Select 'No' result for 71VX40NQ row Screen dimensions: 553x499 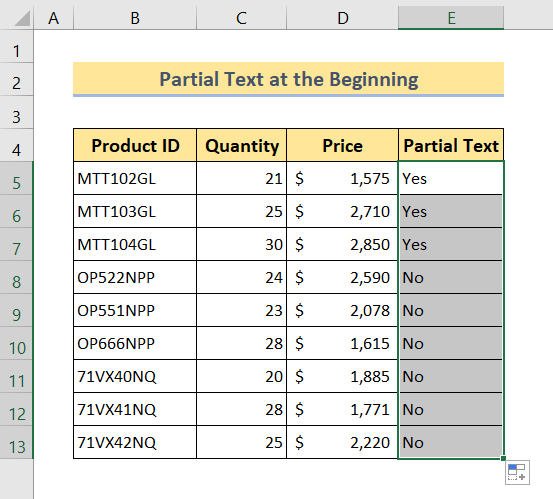click(x=451, y=376)
